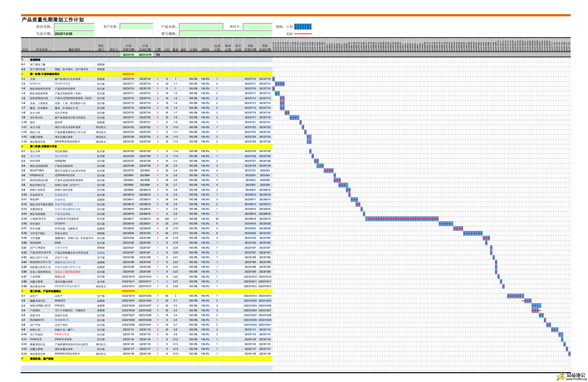This screenshot has height=382, width=588.
Task: Click the 型号规格 input field
Action: pos(226,34)
